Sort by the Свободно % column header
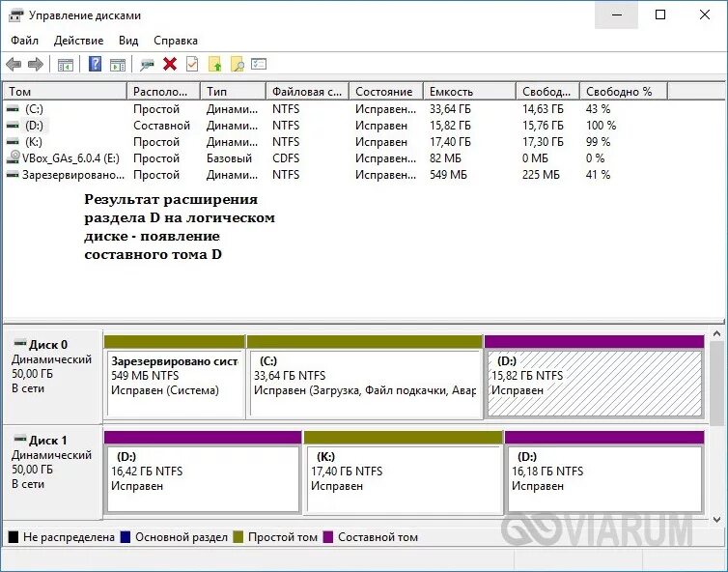 pyautogui.click(x=624, y=91)
